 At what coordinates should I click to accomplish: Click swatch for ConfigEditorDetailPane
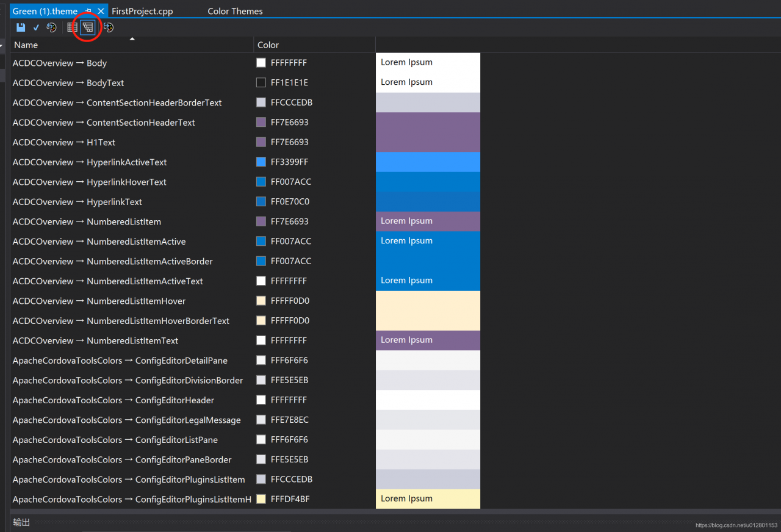261,360
